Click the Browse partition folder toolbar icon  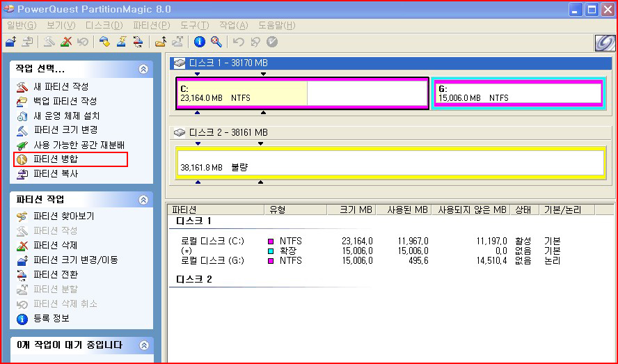[x=160, y=41]
